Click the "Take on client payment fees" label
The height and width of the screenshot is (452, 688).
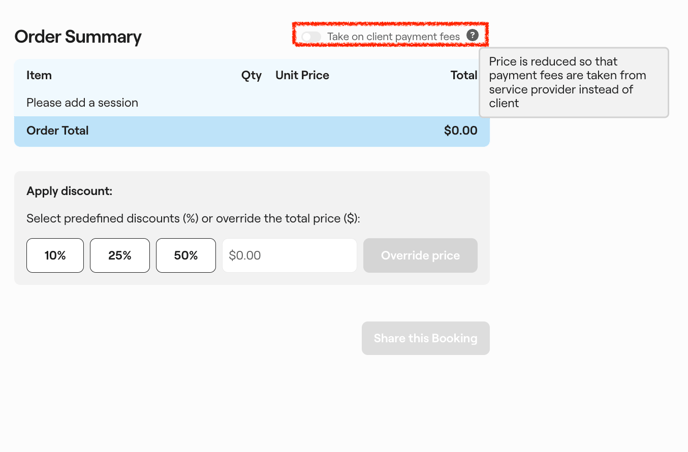pyautogui.click(x=393, y=37)
